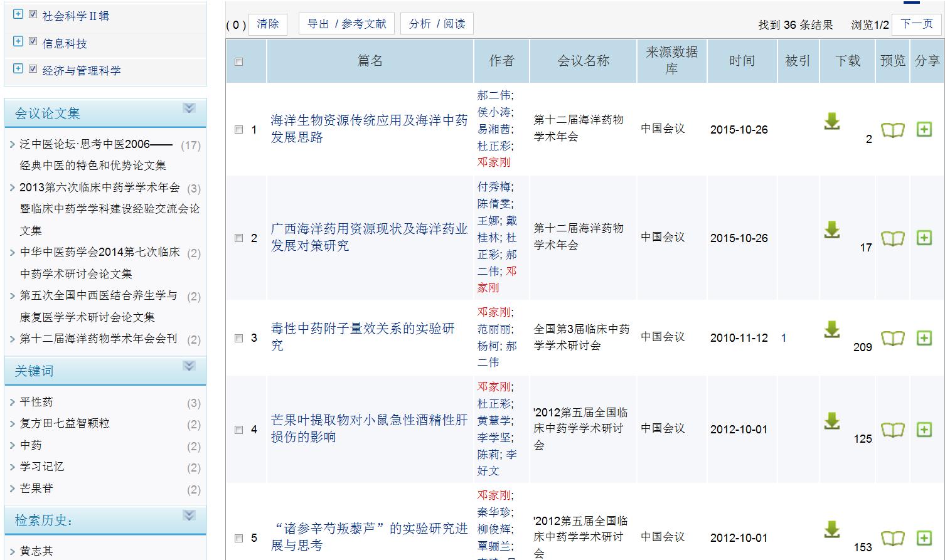
Task: Uncheck the 信息科技 category checkbox
Action: (x=33, y=41)
